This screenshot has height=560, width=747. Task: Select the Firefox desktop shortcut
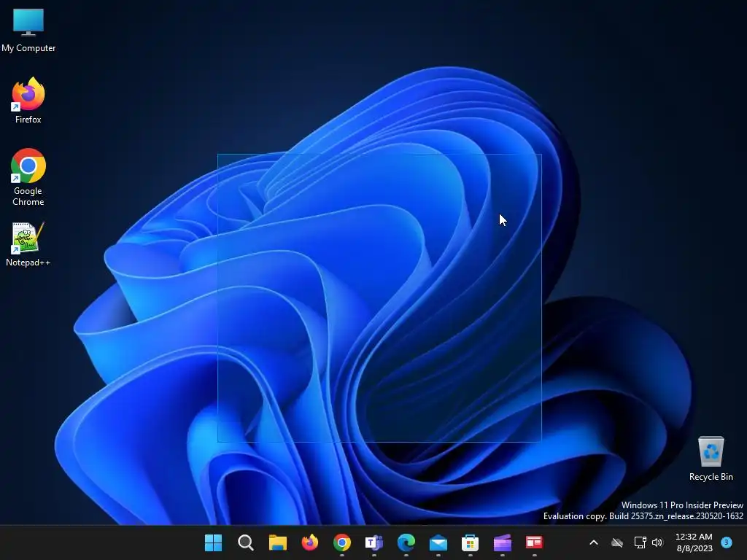[28, 101]
